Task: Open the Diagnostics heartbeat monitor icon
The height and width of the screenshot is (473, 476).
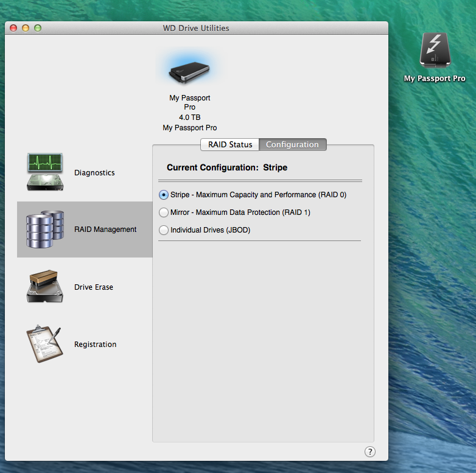Action: (x=44, y=172)
